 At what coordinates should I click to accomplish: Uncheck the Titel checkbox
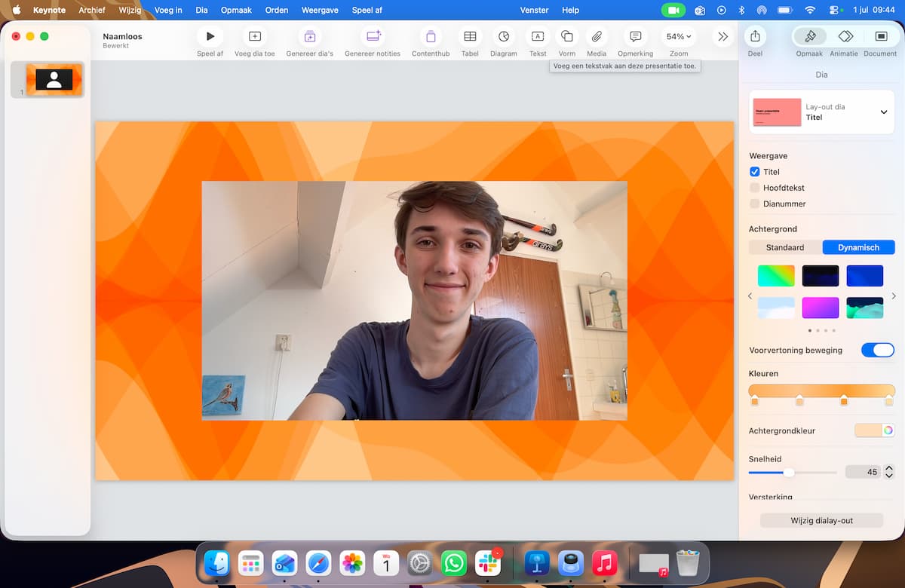point(754,172)
